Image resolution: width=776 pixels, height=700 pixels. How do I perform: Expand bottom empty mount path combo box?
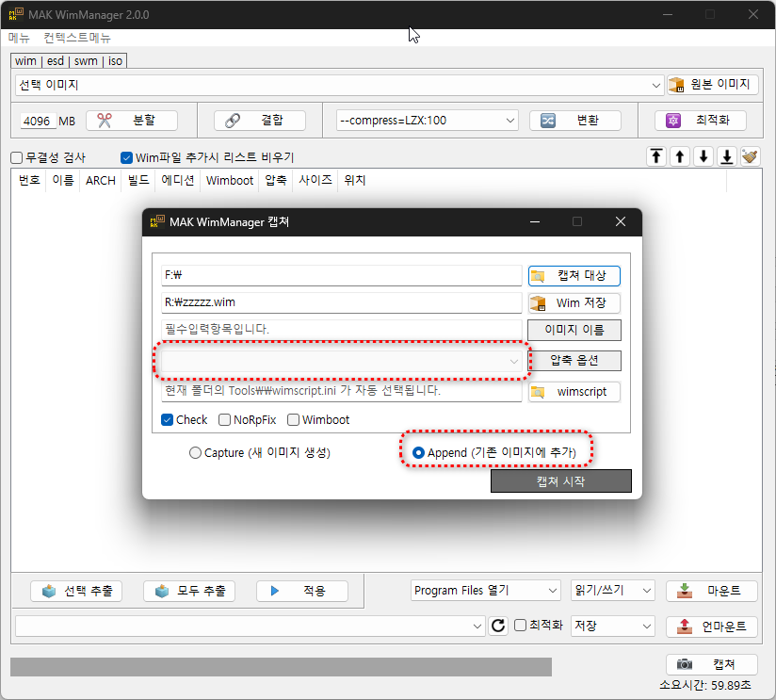tap(477, 627)
